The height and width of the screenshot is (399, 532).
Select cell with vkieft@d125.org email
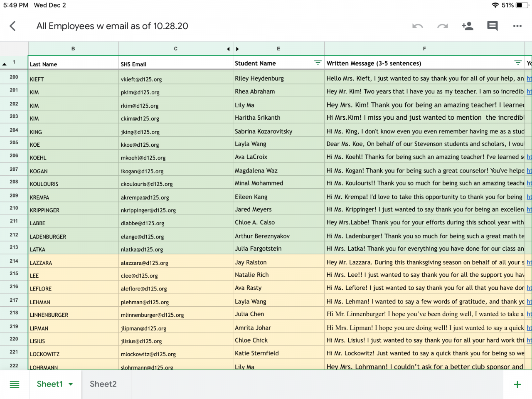(175, 79)
